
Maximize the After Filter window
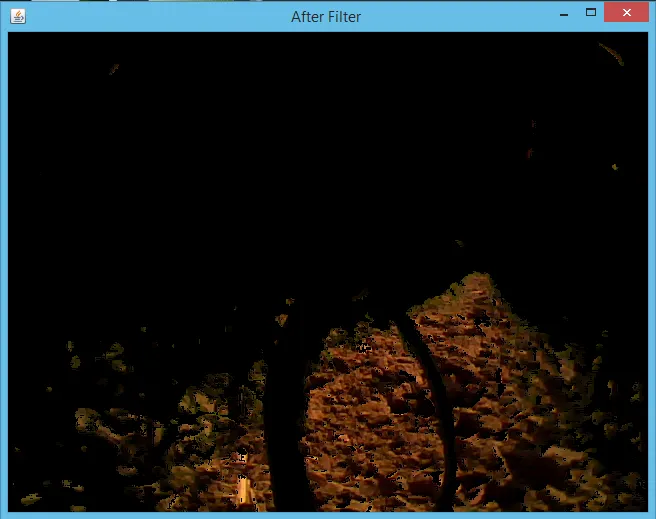click(x=591, y=13)
